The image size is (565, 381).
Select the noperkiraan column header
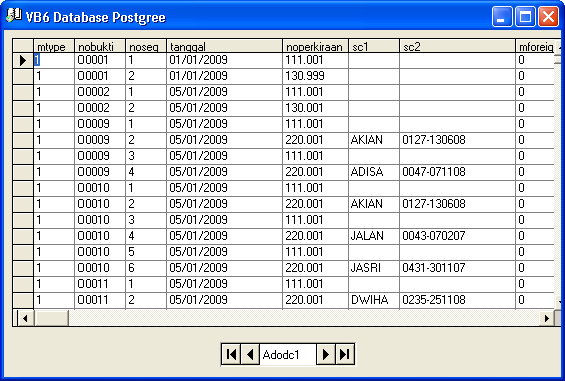pyautogui.click(x=315, y=46)
